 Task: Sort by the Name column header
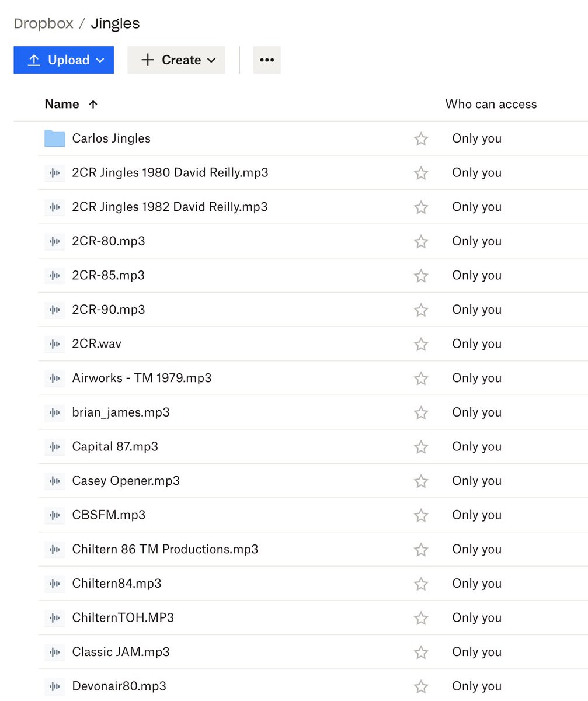click(62, 104)
